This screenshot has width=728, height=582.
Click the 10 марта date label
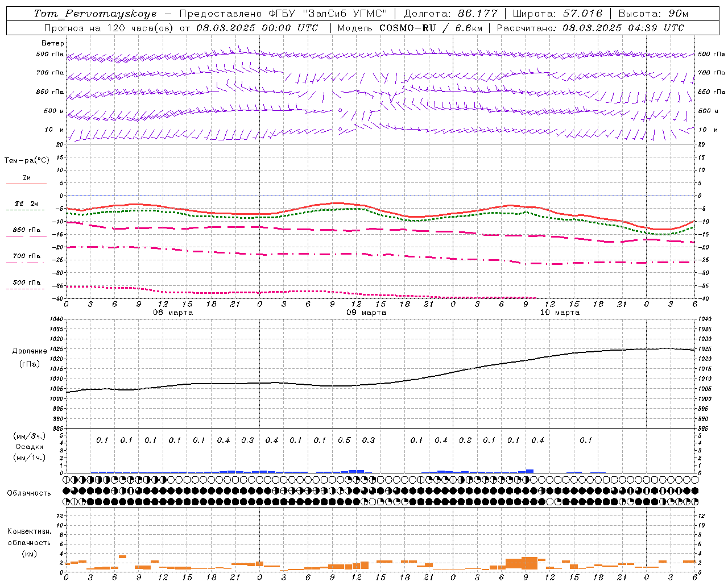point(560,313)
